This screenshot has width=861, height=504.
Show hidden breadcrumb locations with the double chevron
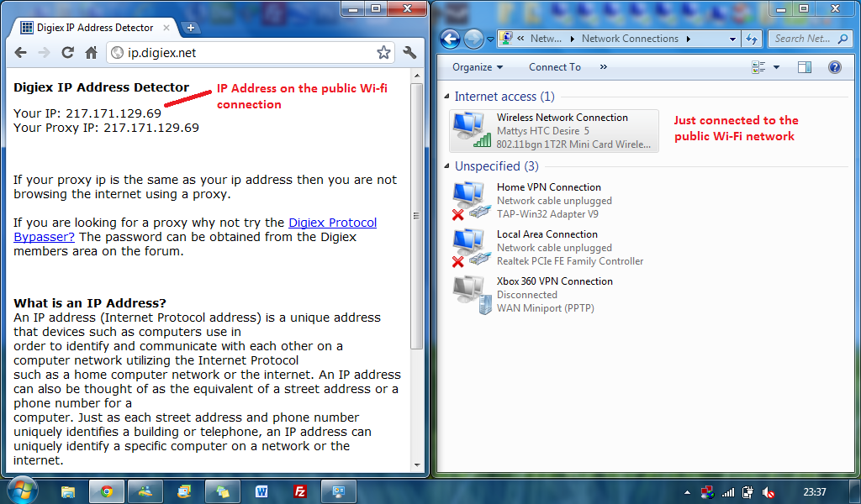[x=520, y=39]
